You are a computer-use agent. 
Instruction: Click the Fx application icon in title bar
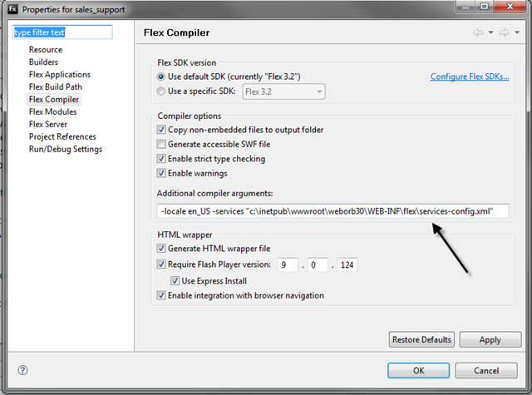tap(13, 8)
